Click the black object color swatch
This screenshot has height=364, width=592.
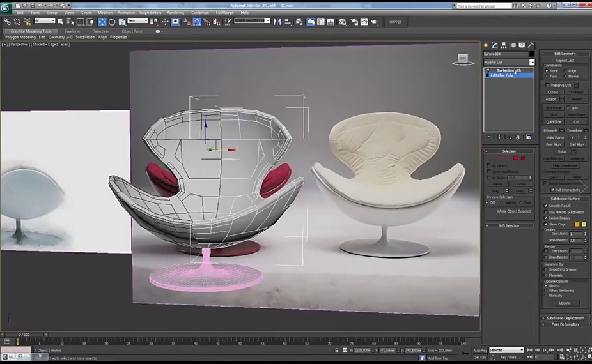pyautogui.click(x=532, y=54)
